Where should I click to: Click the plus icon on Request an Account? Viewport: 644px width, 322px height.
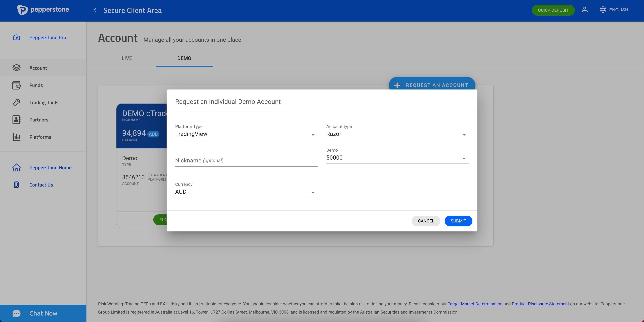coord(397,85)
